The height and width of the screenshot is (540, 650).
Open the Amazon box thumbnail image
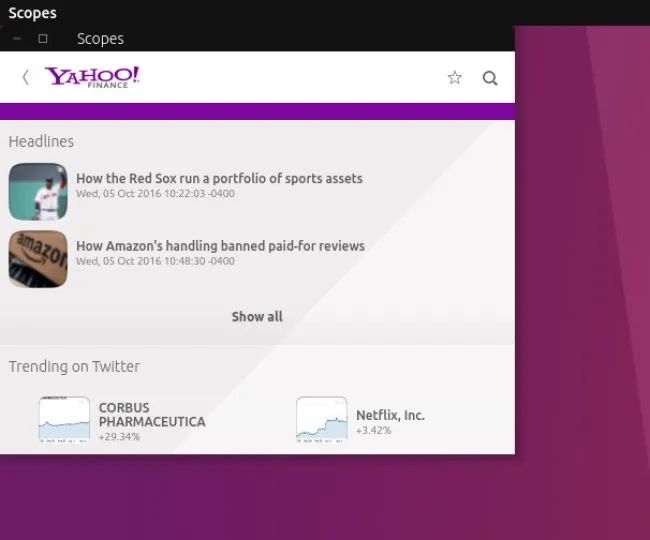click(38, 259)
